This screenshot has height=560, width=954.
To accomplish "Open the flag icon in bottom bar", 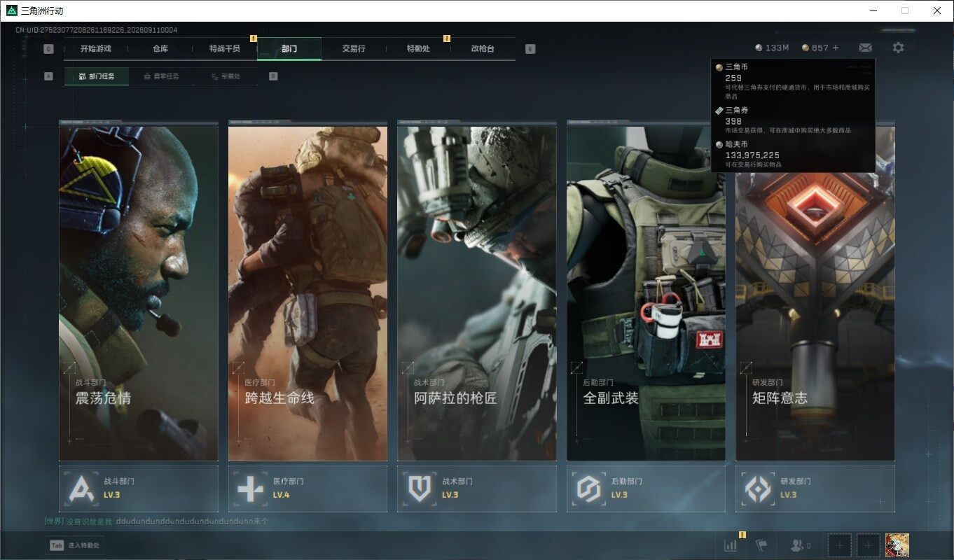I will click(761, 545).
